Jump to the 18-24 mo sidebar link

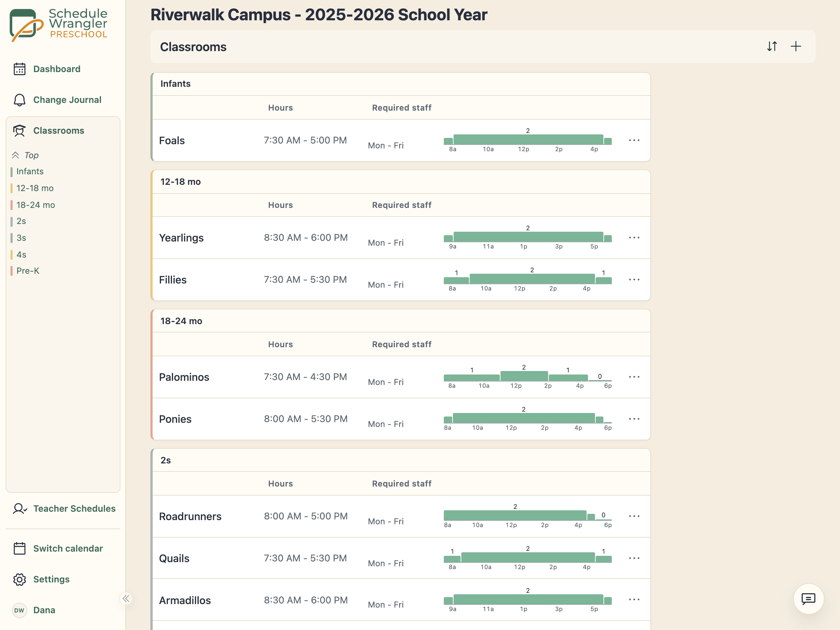point(36,205)
